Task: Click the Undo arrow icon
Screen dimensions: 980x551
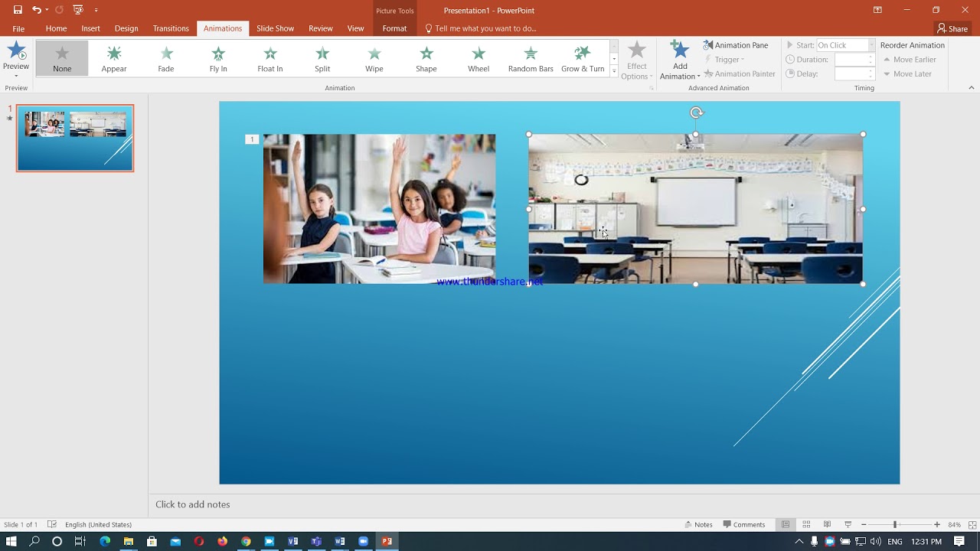Action: (x=36, y=10)
